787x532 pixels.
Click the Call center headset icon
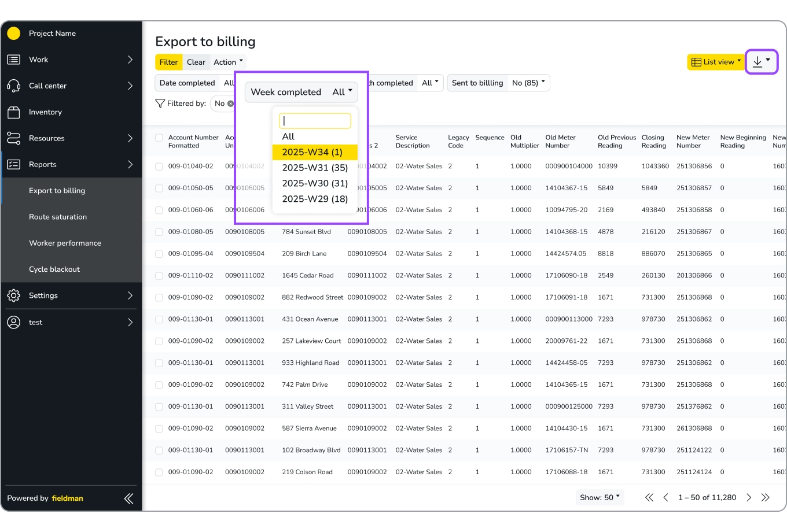tap(14, 86)
